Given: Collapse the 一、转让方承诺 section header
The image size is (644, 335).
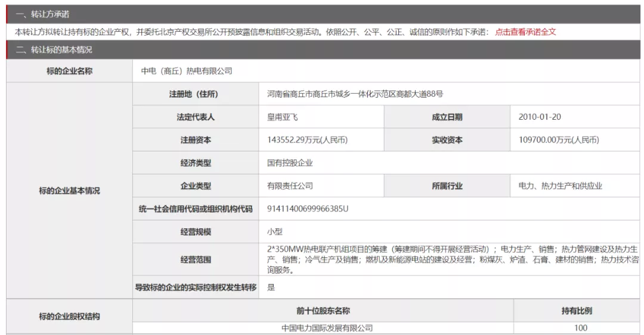Looking at the screenshot, I should (x=42, y=14).
